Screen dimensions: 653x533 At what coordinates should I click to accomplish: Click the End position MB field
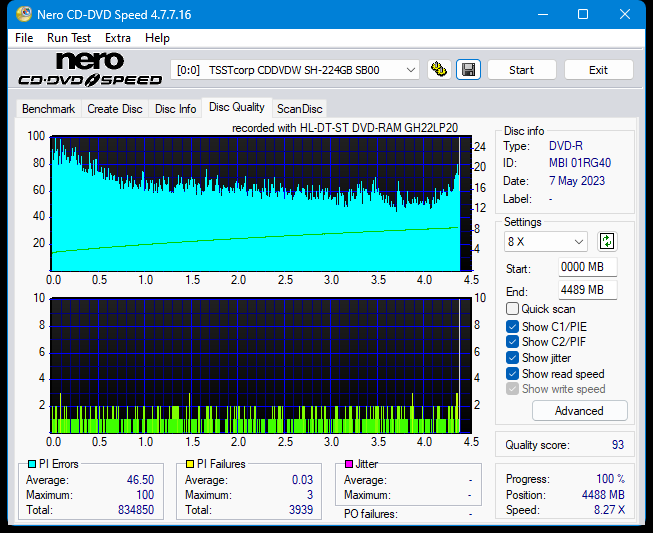587,290
